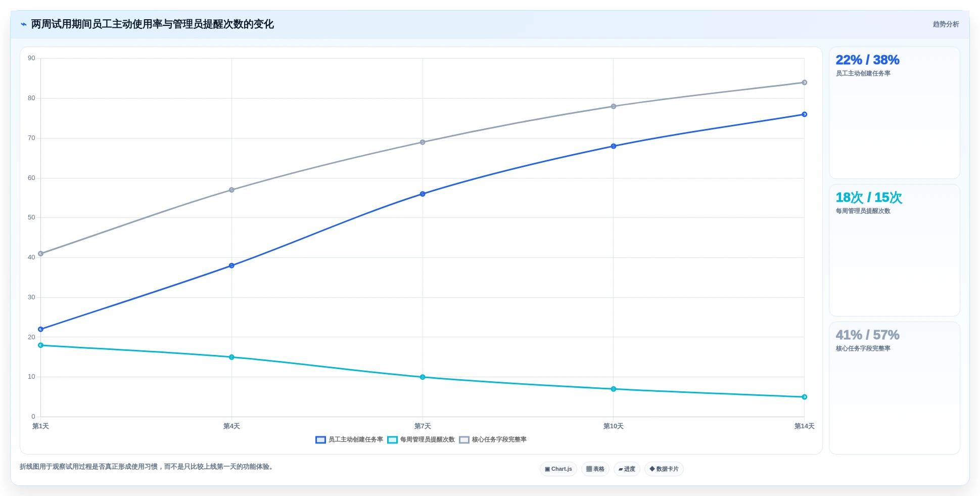Click the 员工主动创建任务率 card caption

point(863,73)
